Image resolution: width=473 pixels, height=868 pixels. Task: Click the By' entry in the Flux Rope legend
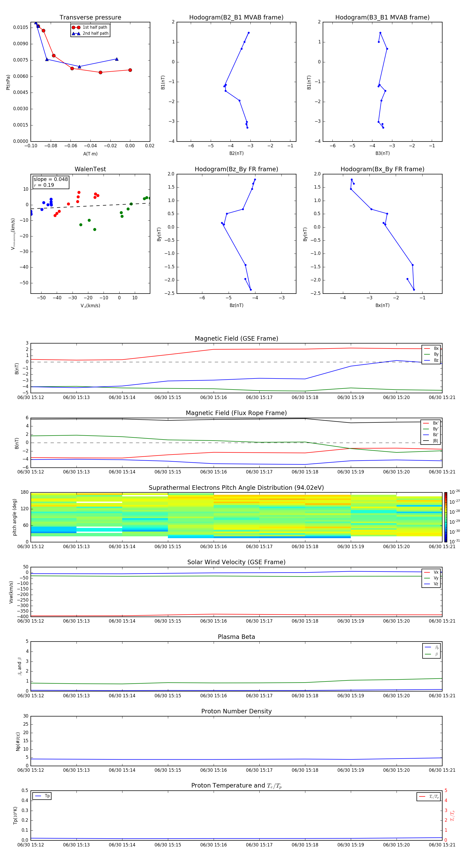tap(431, 429)
